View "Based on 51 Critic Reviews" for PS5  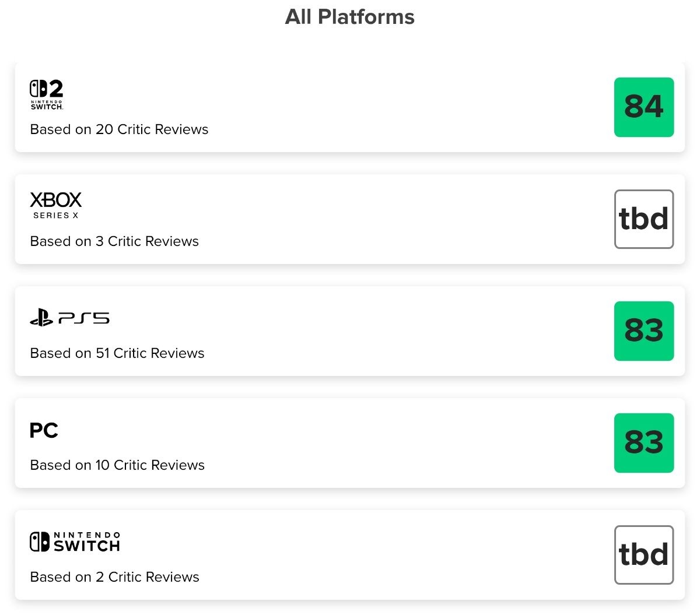tap(117, 353)
